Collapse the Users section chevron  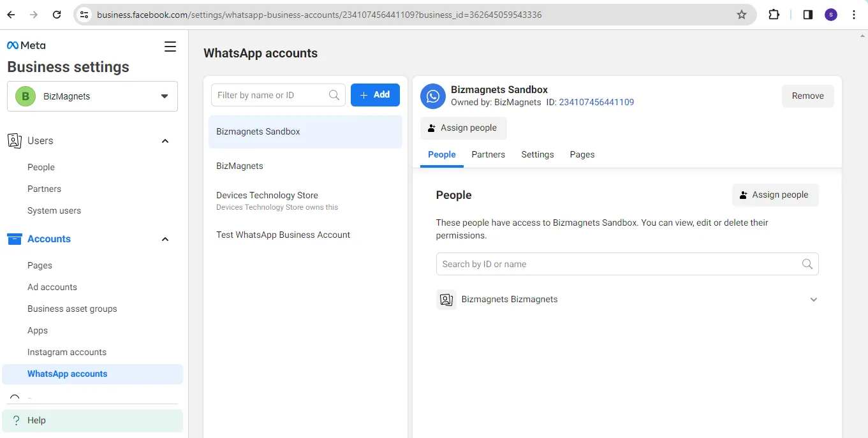click(165, 141)
